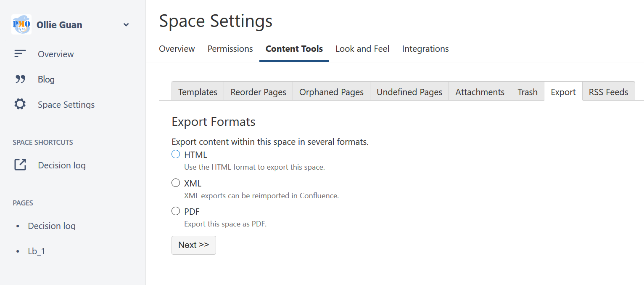Click the PMO space avatar logo

pos(21,24)
